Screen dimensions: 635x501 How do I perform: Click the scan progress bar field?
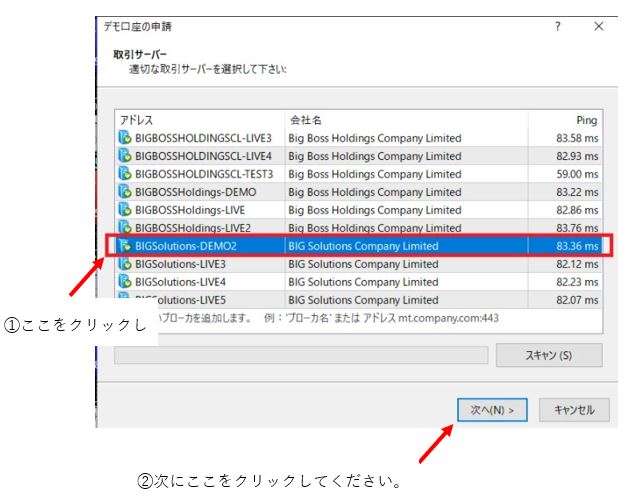pyautogui.click(x=300, y=356)
